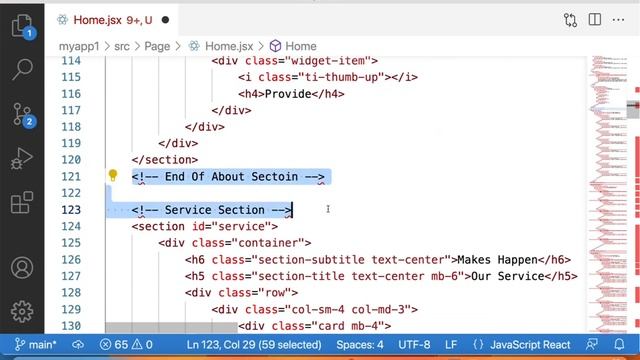
Task: Open the editor More Actions menu
Action: pos(618,20)
